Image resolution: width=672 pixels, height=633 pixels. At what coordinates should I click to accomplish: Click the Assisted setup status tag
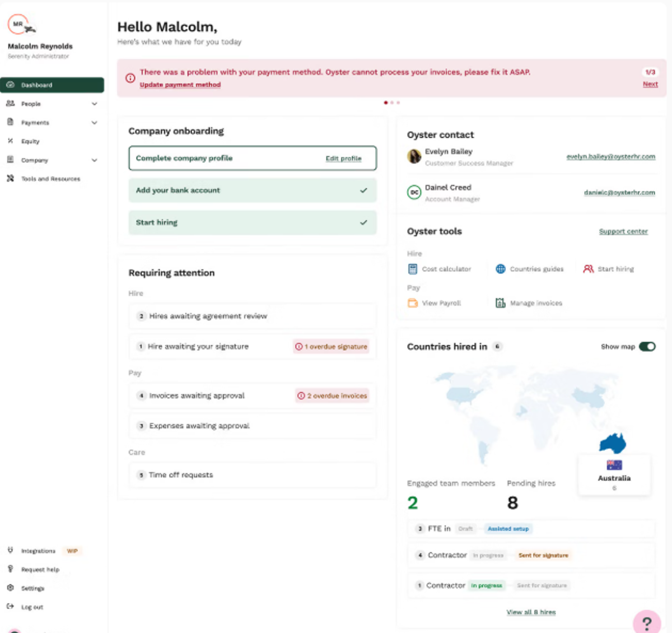click(508, 528)
